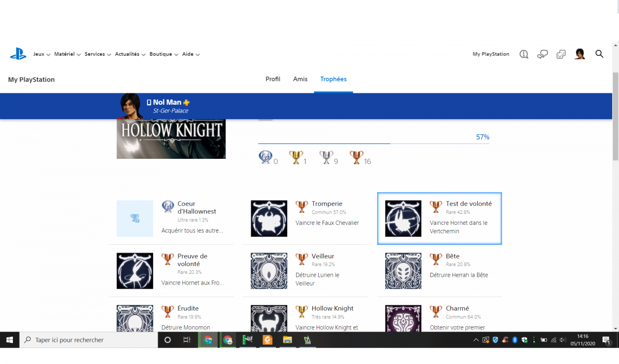Open the Tromperie trophy title
Image resolution: width=619 pixels, height=364 pixels.
327,204
